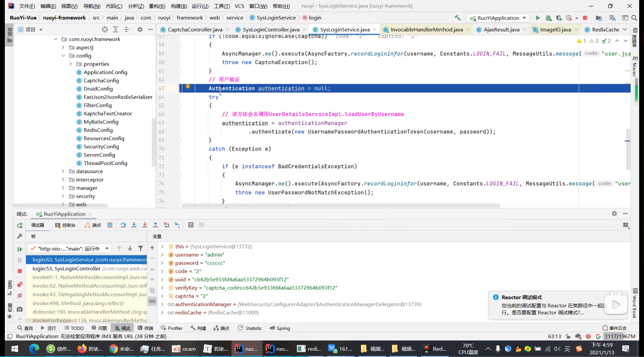Image resolution: width=644 pixels, height=357 pixels.
Task: Switch to the CaptchaController.java tab
Action: 195,29
